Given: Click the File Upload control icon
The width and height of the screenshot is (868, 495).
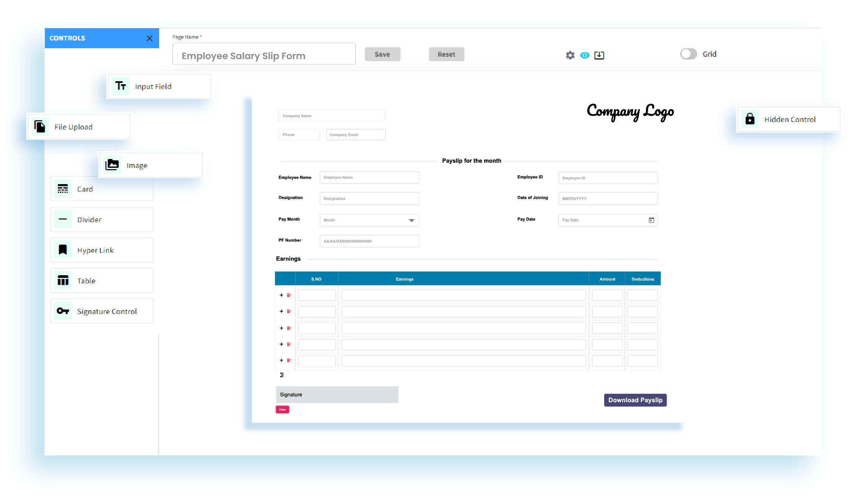Looking at the screenshot, I should pos(39,126).
